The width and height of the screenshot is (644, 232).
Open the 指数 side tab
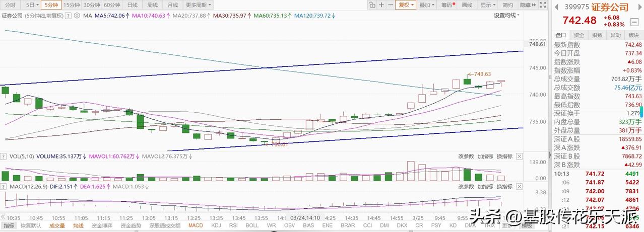(x=597, y=35)
